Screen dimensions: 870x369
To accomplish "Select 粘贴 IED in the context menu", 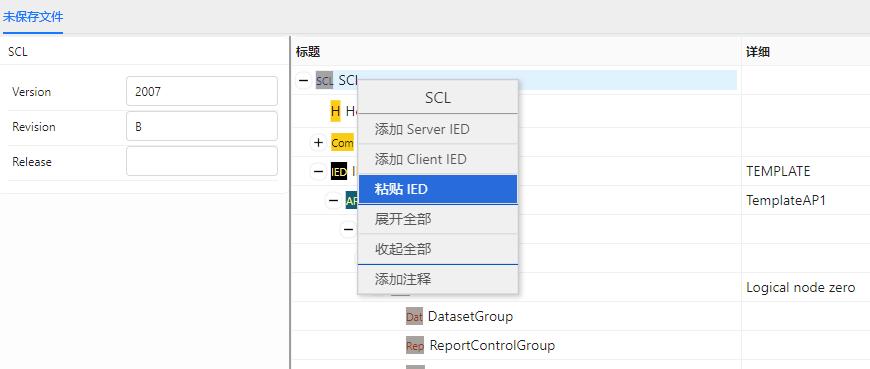I will click(438, 189).
